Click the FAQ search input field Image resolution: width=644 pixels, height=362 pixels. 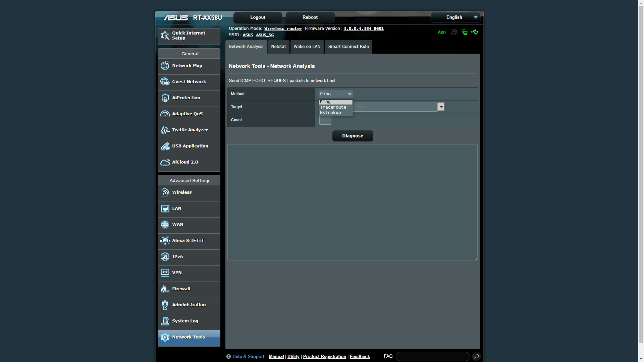[433, 356]
